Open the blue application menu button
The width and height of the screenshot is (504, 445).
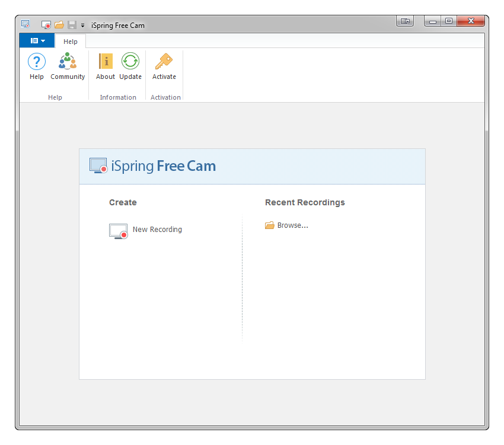coord(37,41)
